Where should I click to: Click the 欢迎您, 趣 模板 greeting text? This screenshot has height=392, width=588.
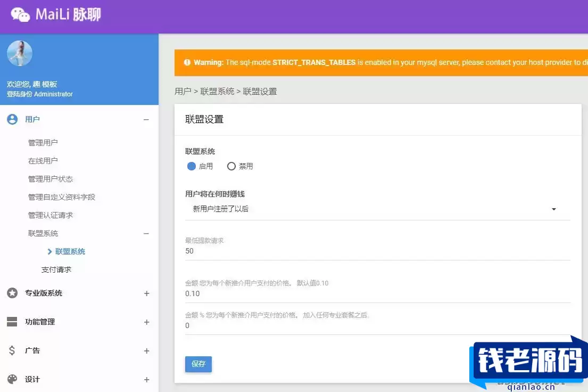[32, 84]
